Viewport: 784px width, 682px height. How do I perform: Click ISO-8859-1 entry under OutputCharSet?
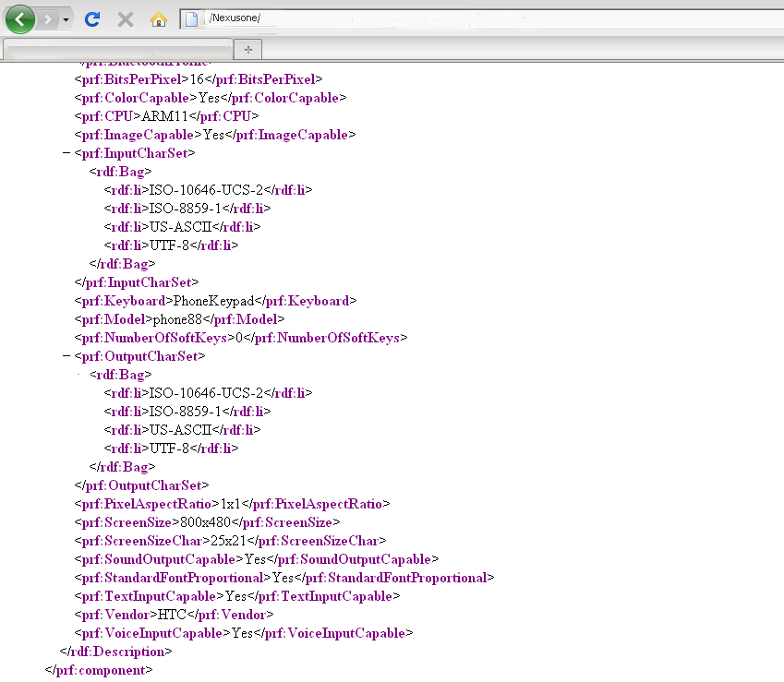[x=186, y=412]
